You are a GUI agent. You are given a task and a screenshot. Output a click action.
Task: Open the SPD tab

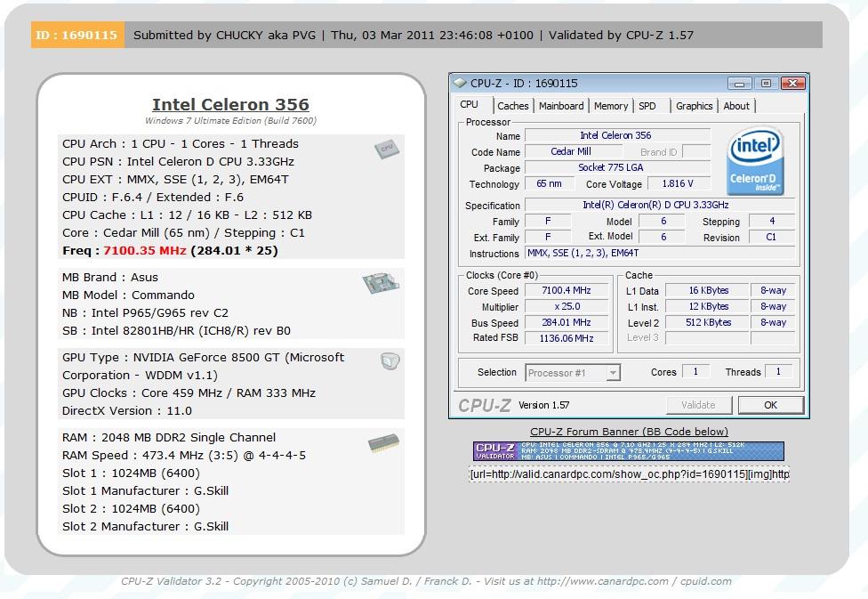[x=647, y=106]
